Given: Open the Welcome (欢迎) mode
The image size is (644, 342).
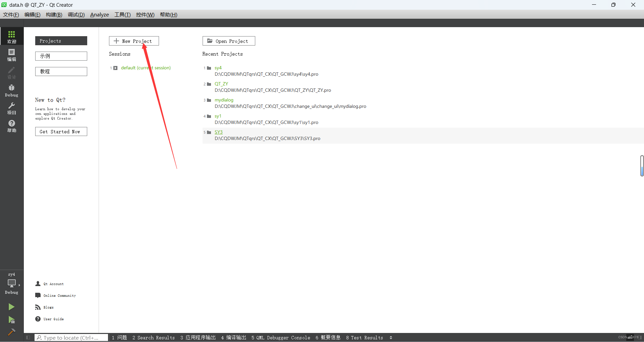Looking at the screenshot, I should (x=12, y=36).
